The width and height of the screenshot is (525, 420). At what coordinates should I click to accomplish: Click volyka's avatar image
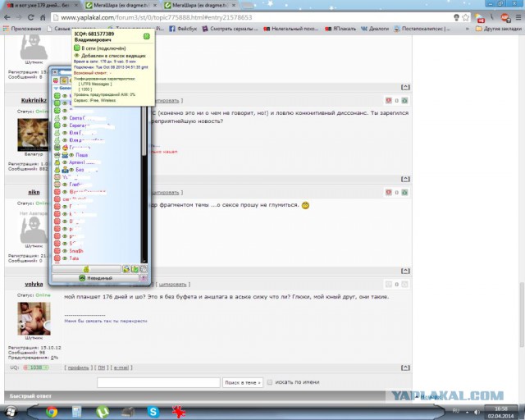click(34, 318)
